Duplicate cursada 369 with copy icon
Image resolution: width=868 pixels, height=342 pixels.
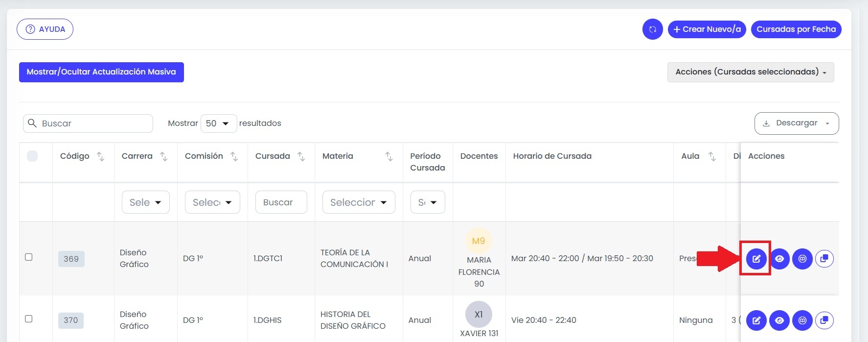click(824, 259)
